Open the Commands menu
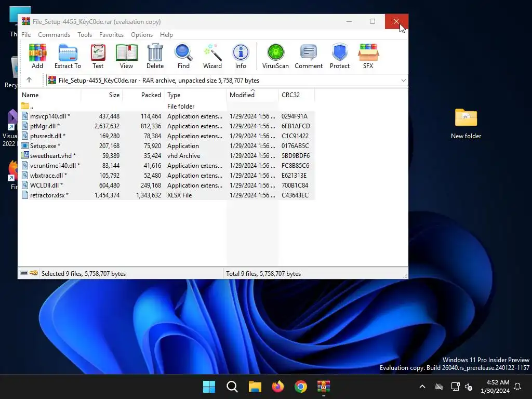Viewport: 532px width, 399px height. point(54,35)
